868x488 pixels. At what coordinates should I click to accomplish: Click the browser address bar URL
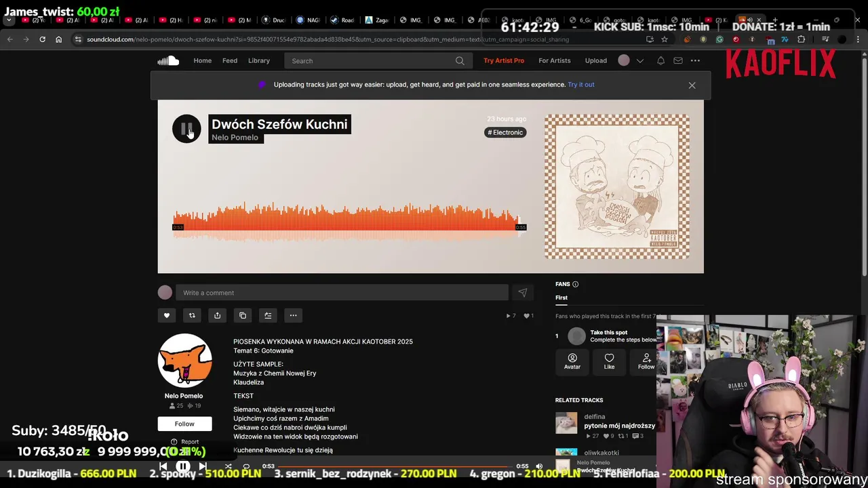tap(328, 39)
